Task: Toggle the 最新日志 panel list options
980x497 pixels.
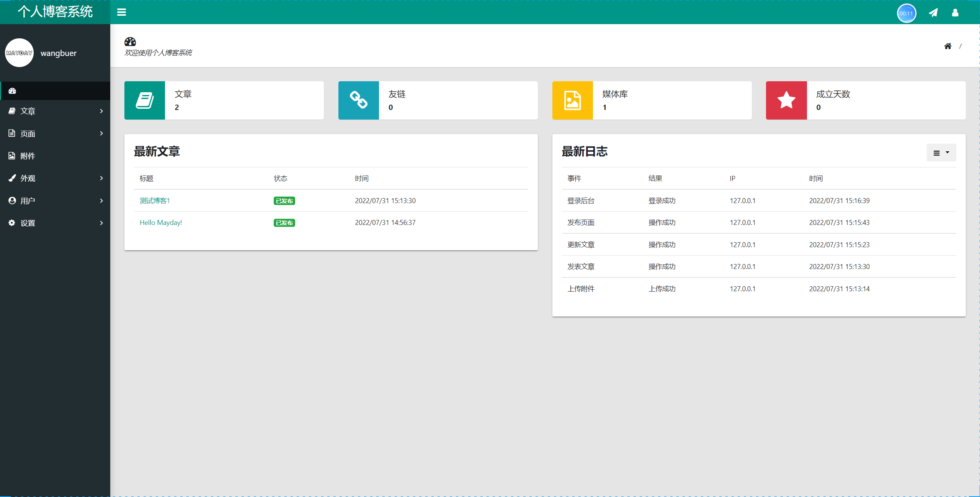Action: 941,152
